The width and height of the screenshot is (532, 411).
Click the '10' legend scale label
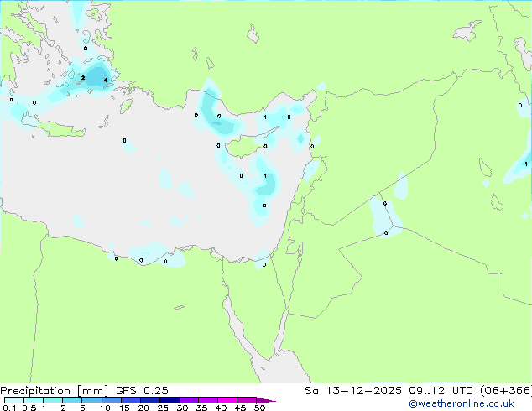(x=105, y=408)
